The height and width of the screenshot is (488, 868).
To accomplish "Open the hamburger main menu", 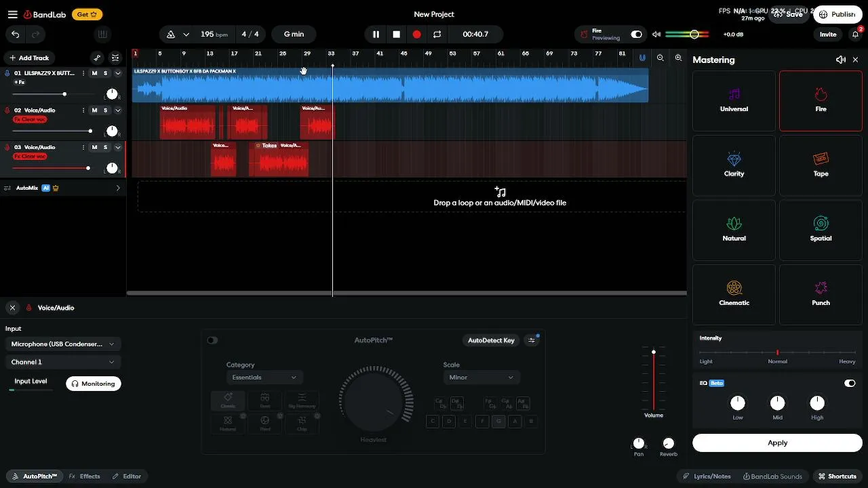I will [12, 14].
